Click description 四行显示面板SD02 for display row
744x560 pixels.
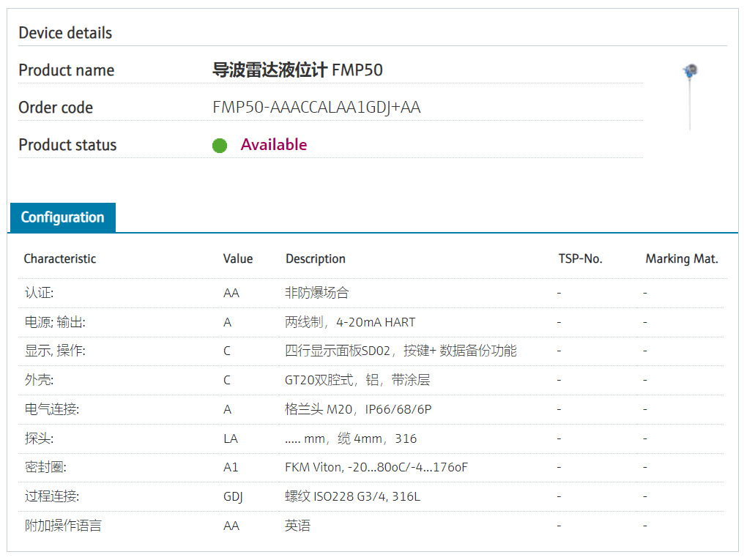(x=400, y=351)
